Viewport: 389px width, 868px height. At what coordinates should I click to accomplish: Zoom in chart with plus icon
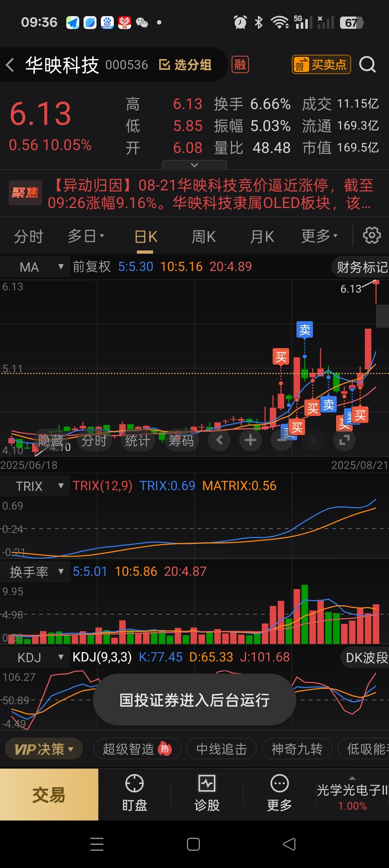tap(251, 440)
